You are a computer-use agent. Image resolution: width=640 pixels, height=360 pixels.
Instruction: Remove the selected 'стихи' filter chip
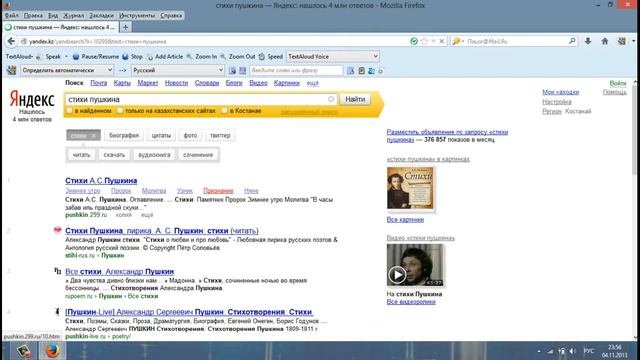pyautogui.click(x=93, y=136)
